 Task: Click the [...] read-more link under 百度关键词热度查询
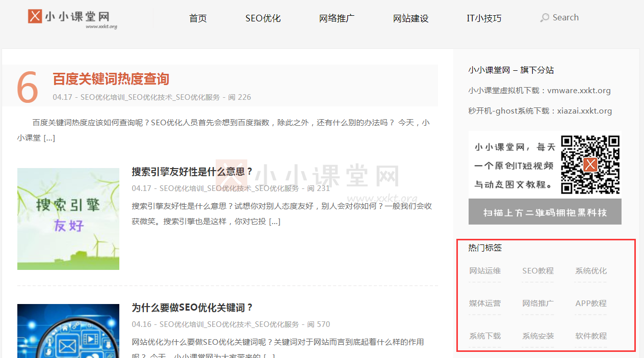pyautogui.click(x=49, y=138)
